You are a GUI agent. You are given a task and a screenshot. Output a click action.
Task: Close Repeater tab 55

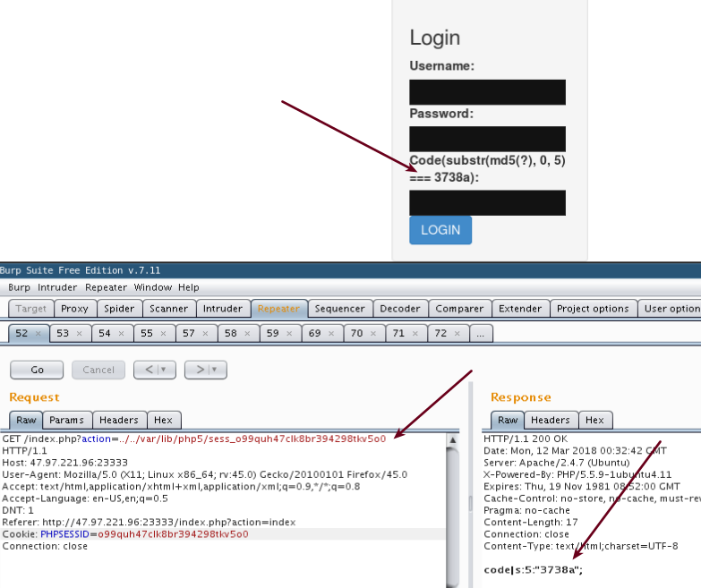click(163, 333)
